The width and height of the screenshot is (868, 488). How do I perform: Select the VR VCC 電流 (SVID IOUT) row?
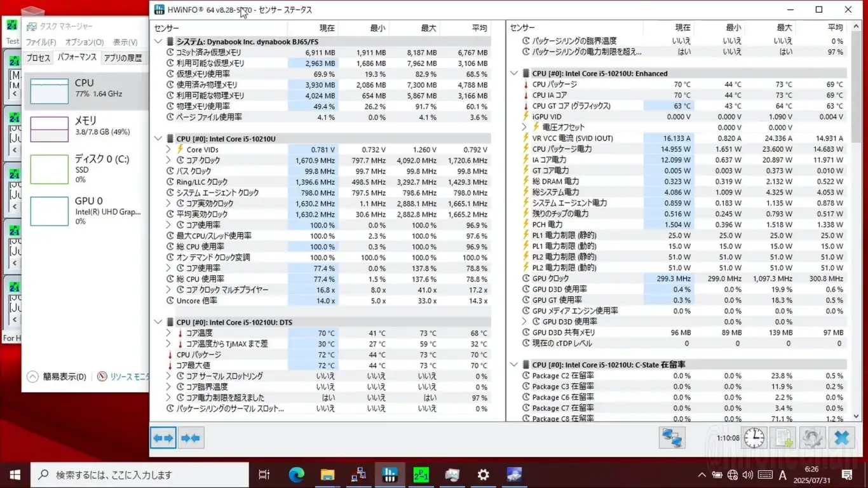coord(679,139)
